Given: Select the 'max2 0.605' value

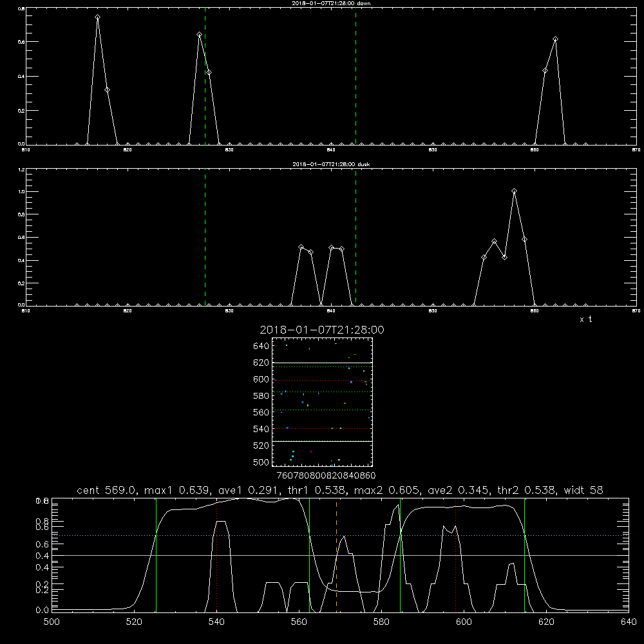Looking at the screenshot, I should point(386,490).
